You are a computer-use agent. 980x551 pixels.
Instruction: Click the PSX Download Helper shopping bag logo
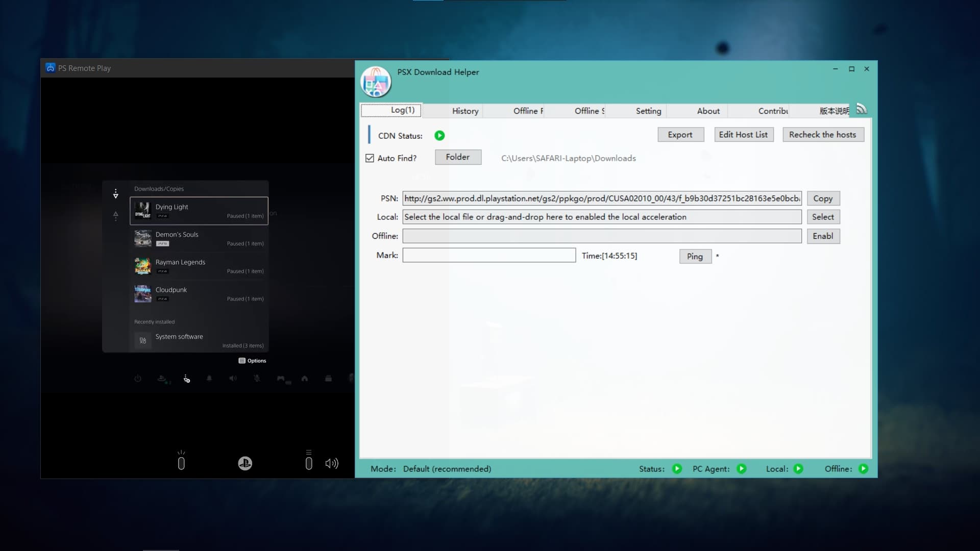pos(376,82)
